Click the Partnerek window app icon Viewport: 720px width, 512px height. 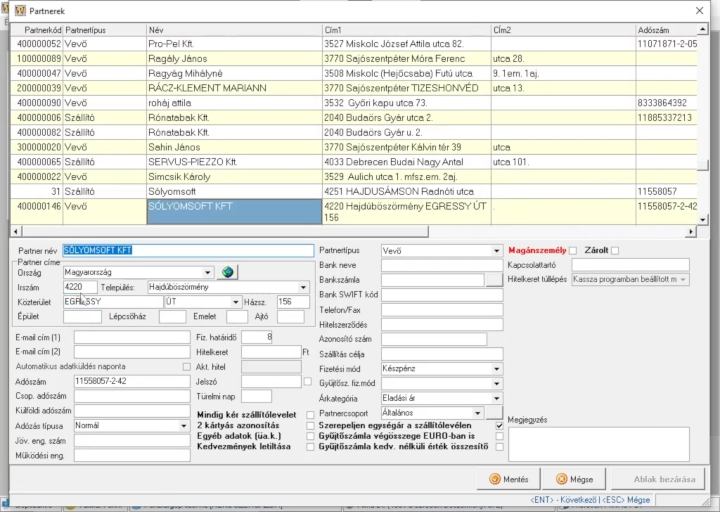[x=20, y=11]
